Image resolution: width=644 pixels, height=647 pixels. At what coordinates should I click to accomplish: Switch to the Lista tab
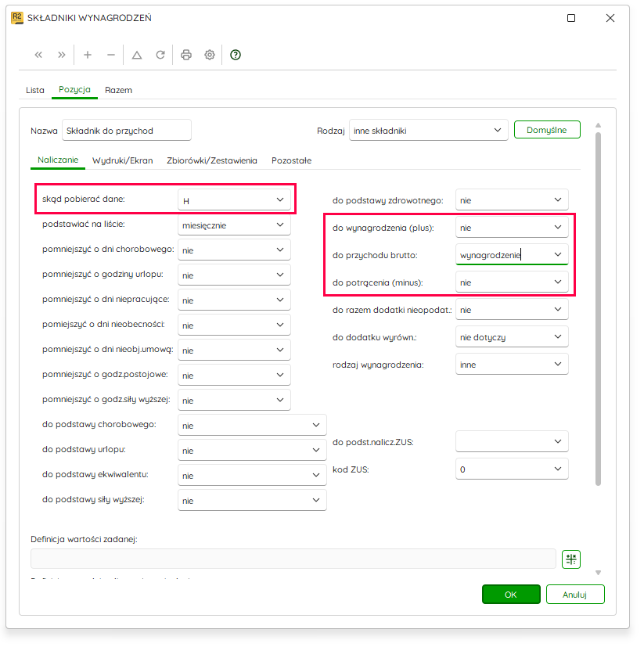click(x=35, y=90)
